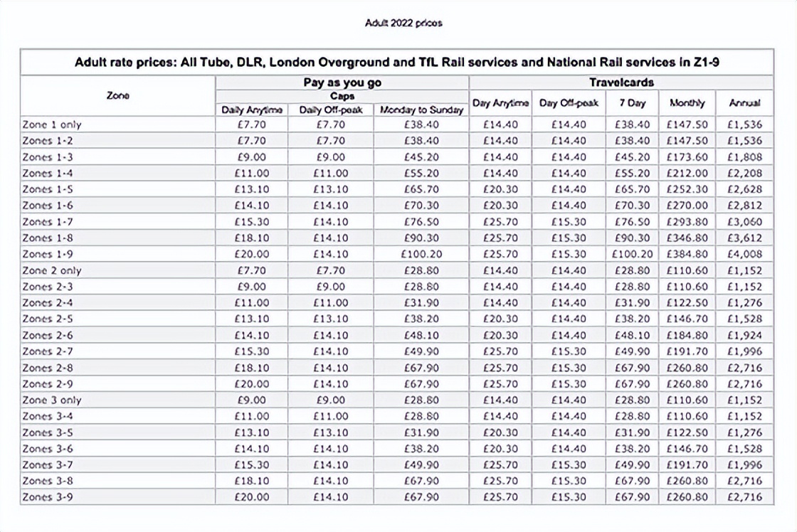Click the £4,008 annual price cell
797x532 pixels.
pyautogui.click(x=744, y=254)
